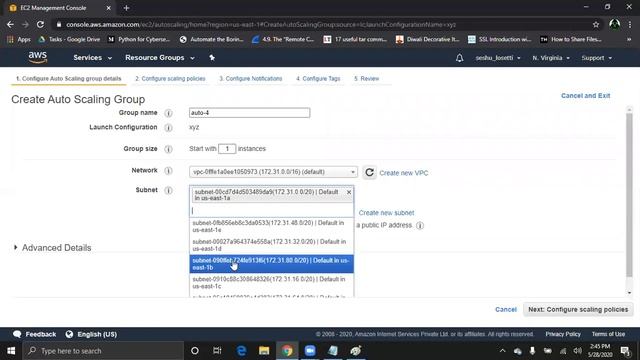Image resolution: width=640 pixels, height=360 pixels.
Task: Open Zoom app from taskbar
Action: click(310, 351)
